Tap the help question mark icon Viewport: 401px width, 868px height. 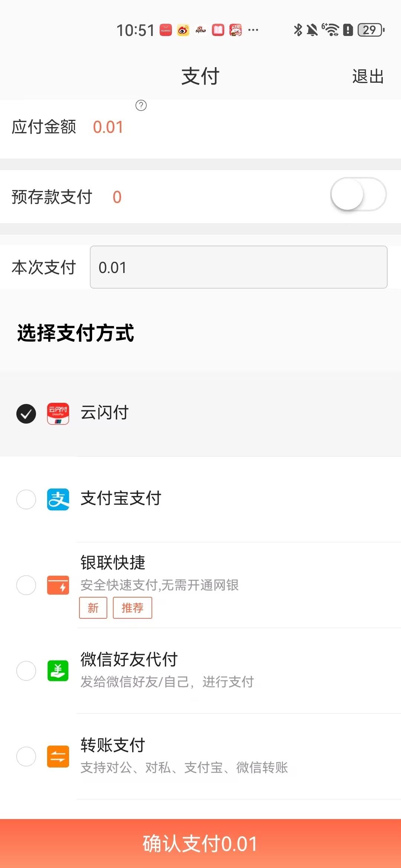pyautogui.click(x=141, y=105)
